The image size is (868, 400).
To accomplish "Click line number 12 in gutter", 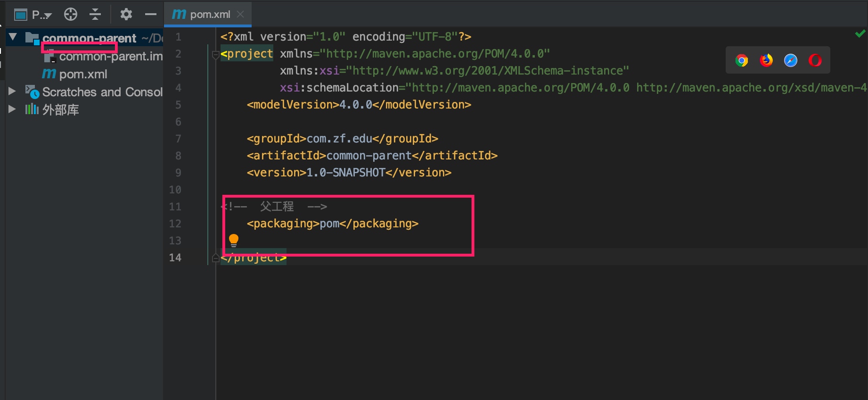I will point(175,224).
